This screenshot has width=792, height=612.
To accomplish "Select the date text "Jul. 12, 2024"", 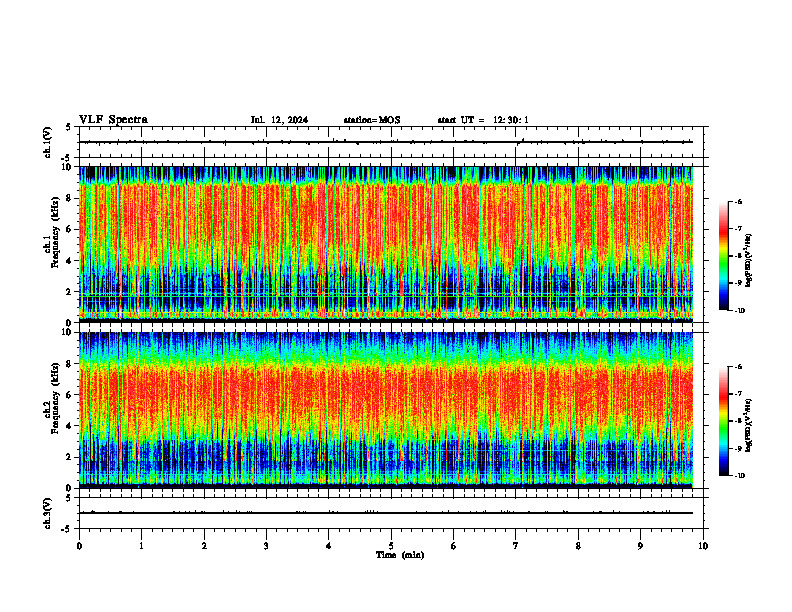I will 279,120.
